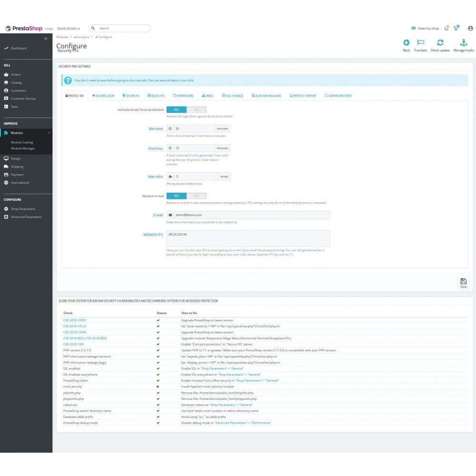Click the Ban time input field

click(x=194, y=129)
